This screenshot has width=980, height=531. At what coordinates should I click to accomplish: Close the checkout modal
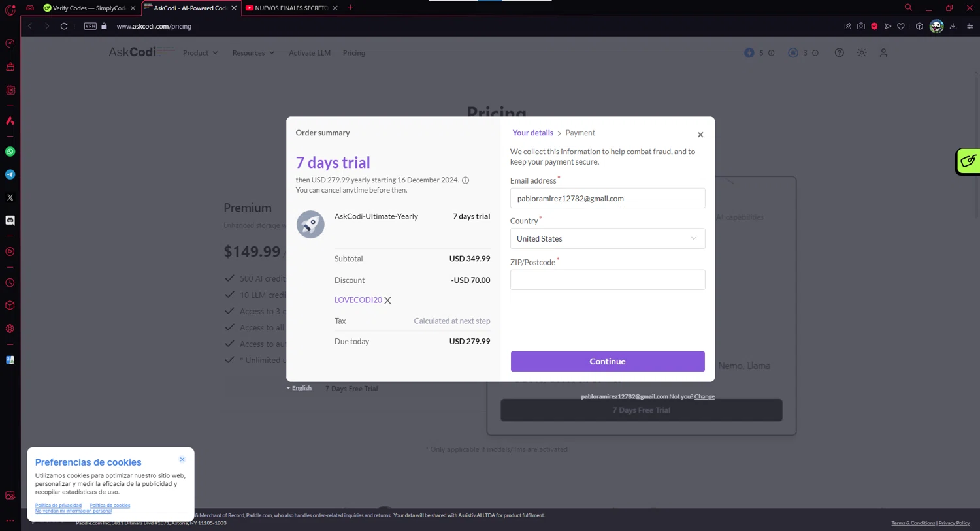pyautogui.click(x=700, y=135)
